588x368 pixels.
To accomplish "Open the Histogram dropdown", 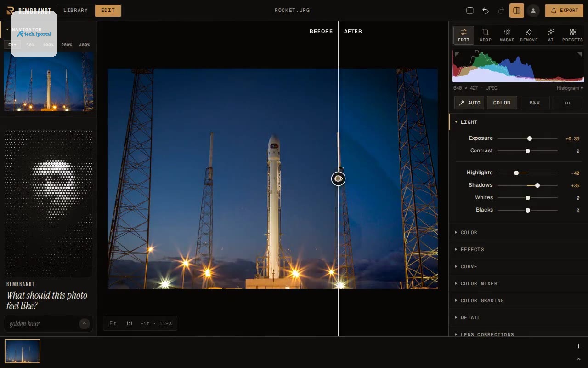I will (x=570, y=88).
